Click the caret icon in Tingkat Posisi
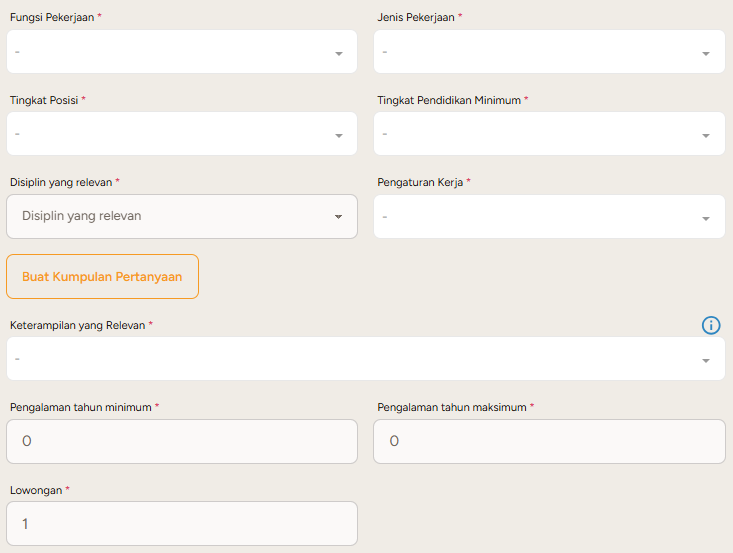This screenshot has height=553, width=733. (339, 135)
